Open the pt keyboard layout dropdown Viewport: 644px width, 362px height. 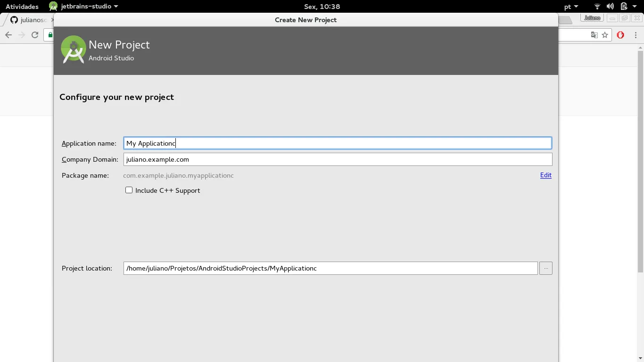571,7
